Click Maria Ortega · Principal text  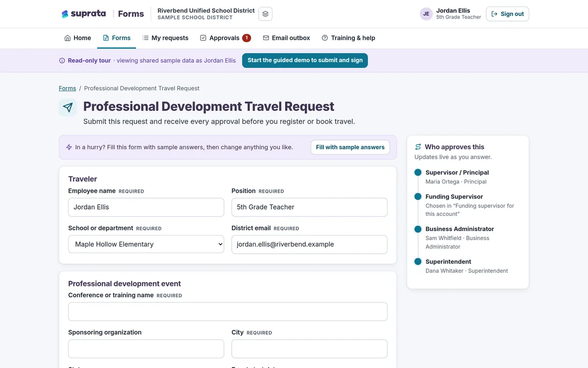456,182
